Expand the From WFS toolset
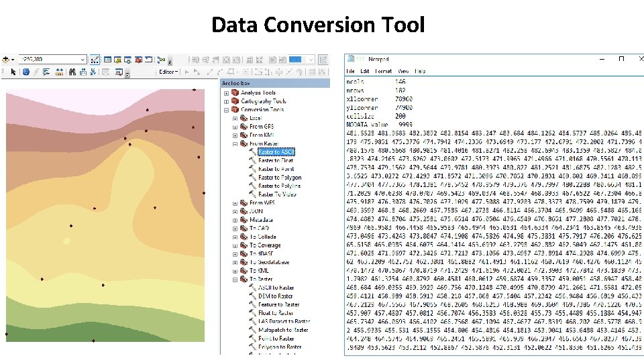This screenshot has height=362, width=644. coord(235,204)
